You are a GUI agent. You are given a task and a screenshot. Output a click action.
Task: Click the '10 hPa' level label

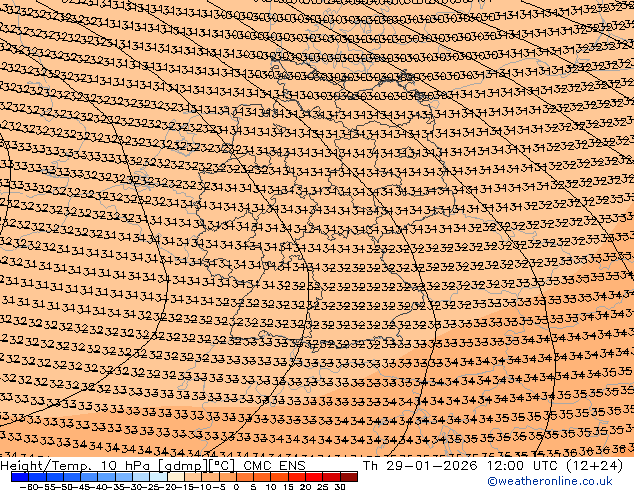click(x=128, y=466)
